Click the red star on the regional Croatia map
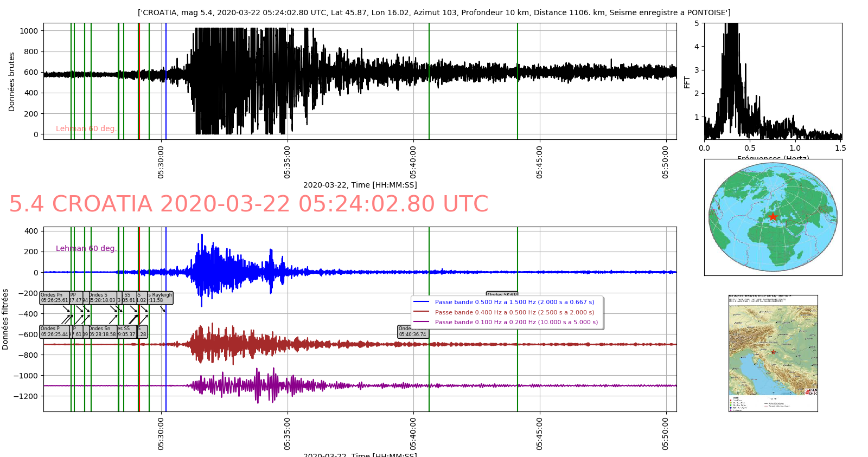This screenshot has height=457, width=868. (773, 352)
